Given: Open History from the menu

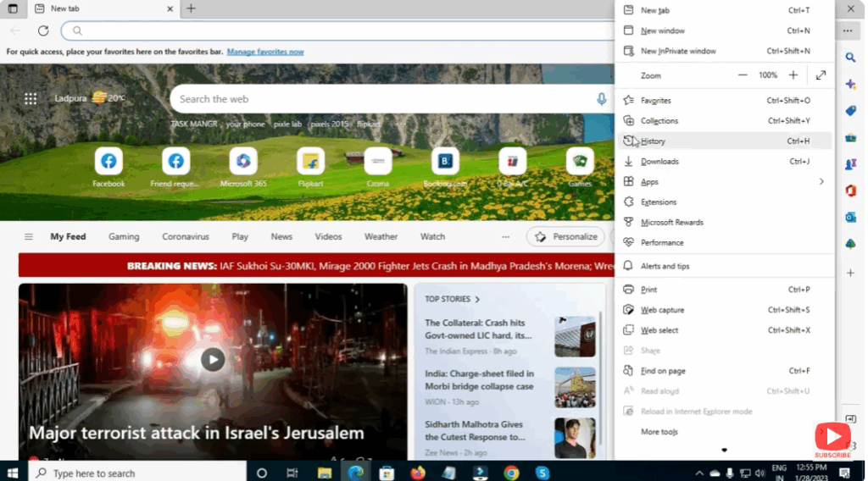Looking at the screenshot, I should coord(724,141).
